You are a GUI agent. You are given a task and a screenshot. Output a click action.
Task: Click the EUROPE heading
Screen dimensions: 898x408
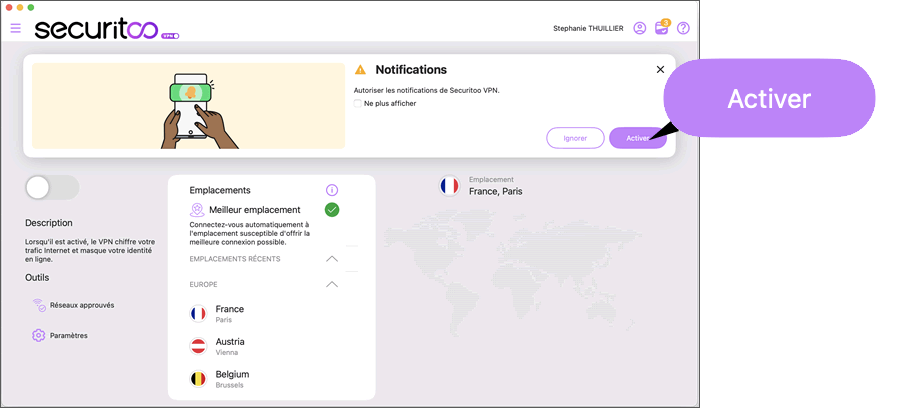[x=203, y=284]
